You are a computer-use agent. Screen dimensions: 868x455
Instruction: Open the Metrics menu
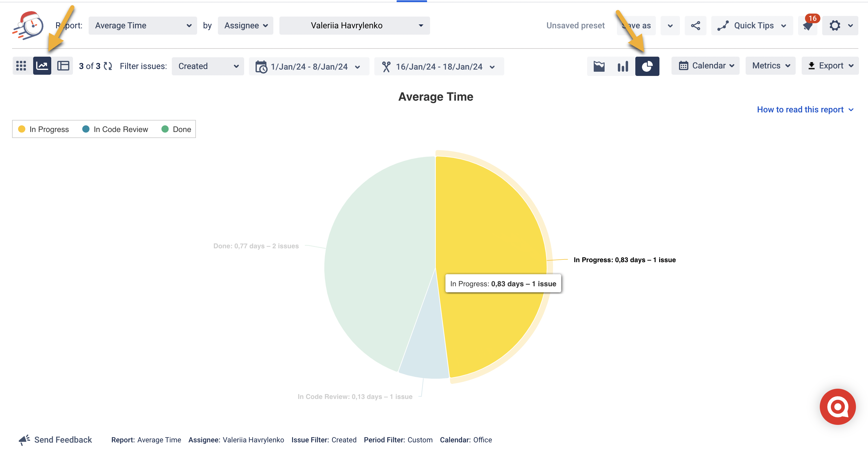770,66
